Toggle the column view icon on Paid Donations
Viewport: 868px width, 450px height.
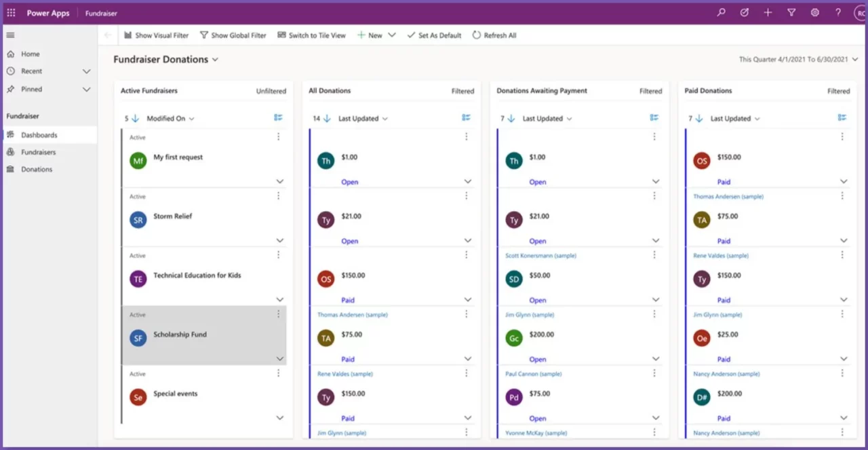[842, 117]
